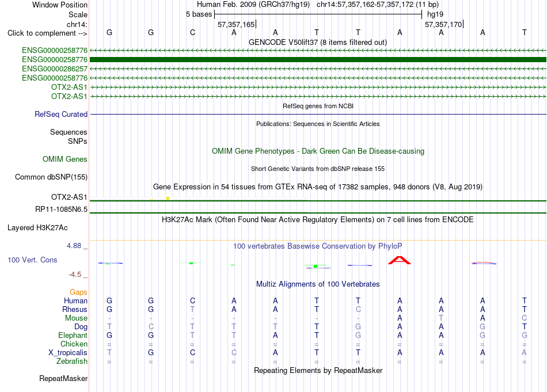The height and width of the screenshot is (392, 547).
Task: Select the Elephant alignment row label
Action: click(x=73, y=335)
